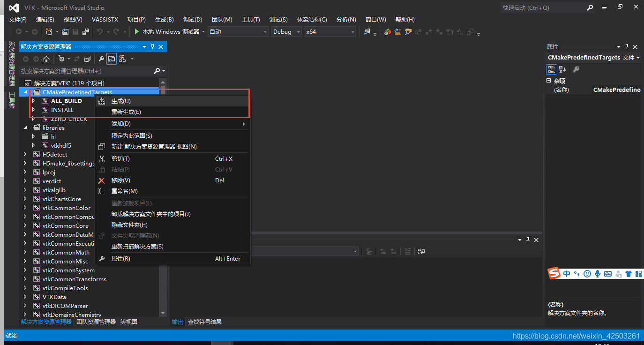Choose 重命名(M) from context menu
Viewport: 644px width, 345px height.
172,191
